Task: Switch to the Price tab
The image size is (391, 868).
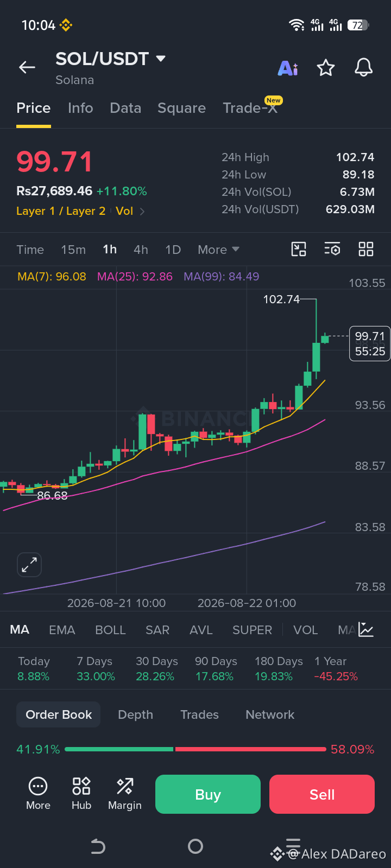Action: coord(34,108)
